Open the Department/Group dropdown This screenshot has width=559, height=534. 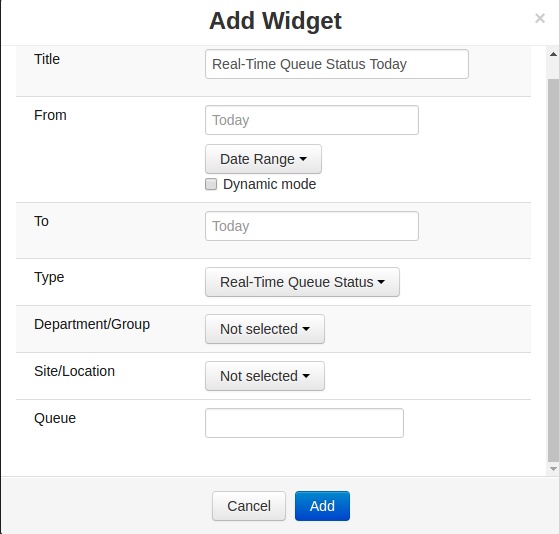click(x=265, y=329)
